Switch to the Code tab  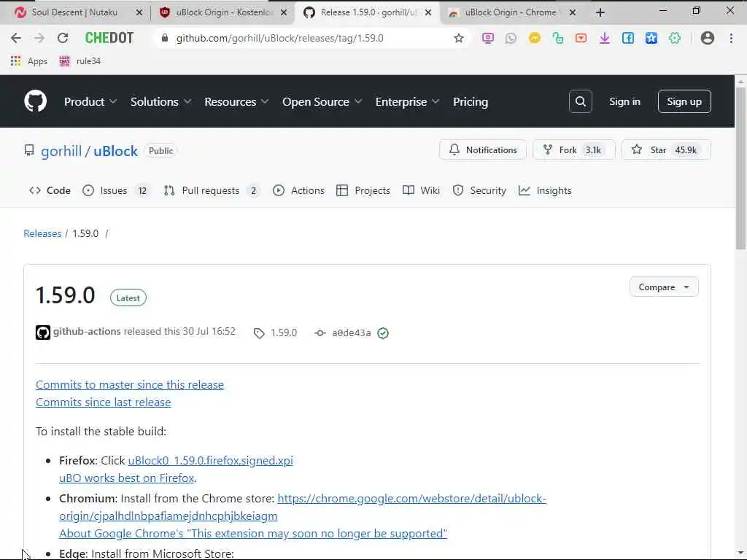pos(50,190)
